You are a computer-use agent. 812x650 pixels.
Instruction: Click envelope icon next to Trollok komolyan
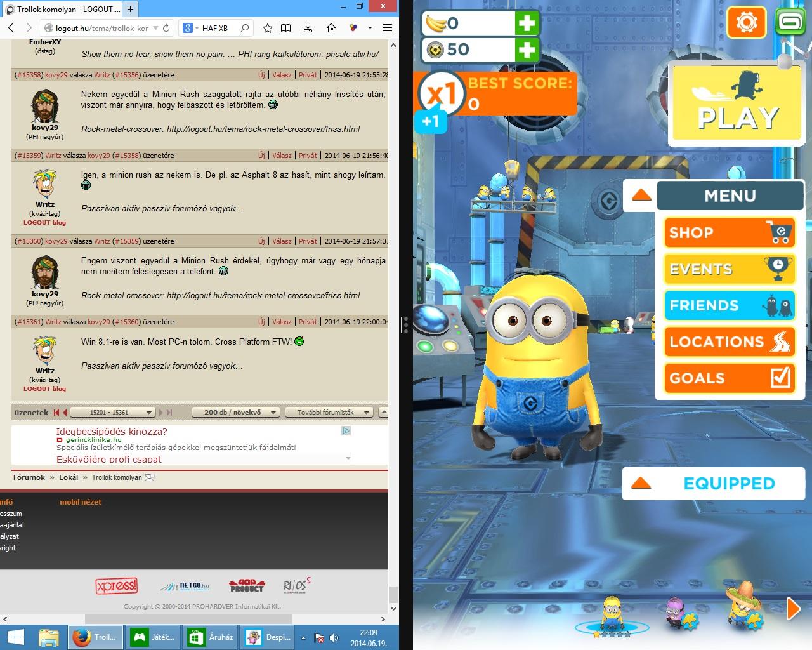click(150, 478)
